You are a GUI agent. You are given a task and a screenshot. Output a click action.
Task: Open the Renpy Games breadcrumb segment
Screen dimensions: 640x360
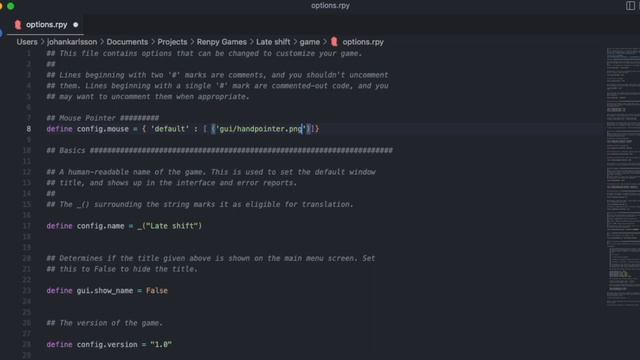[x=222, y=42]
